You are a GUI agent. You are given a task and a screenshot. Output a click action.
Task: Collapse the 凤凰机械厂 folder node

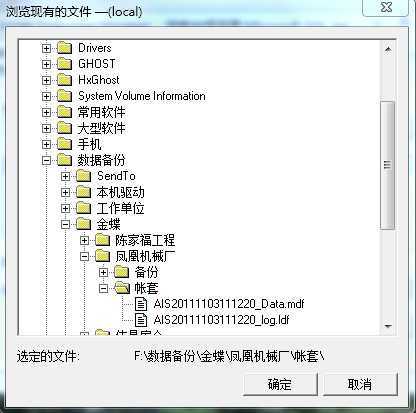[85, 257]
